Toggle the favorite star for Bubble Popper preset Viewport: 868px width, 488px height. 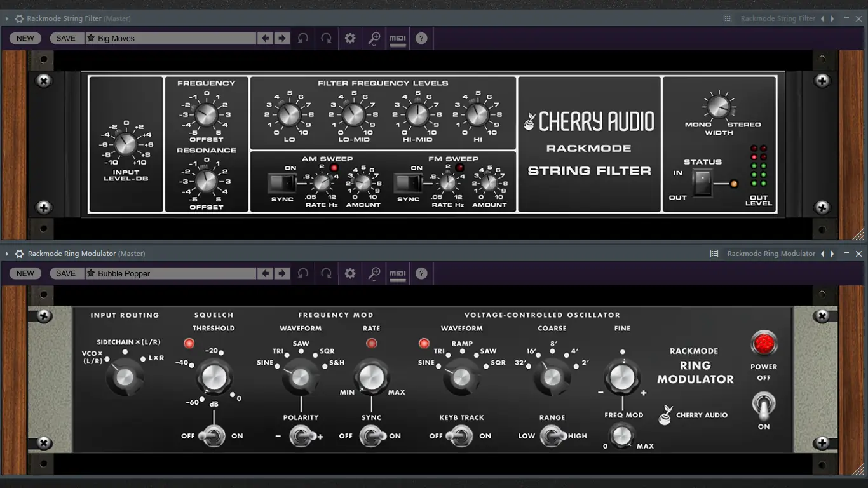(x=91, y=273)
